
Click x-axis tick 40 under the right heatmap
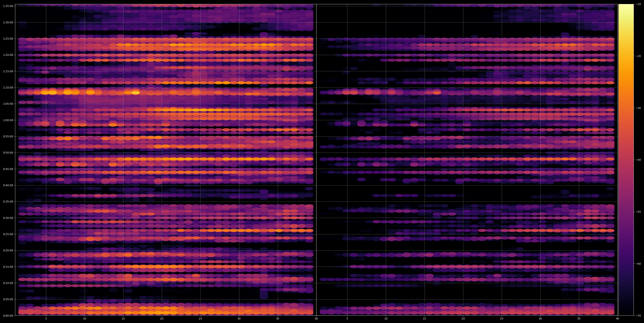(x=618, y=319)
